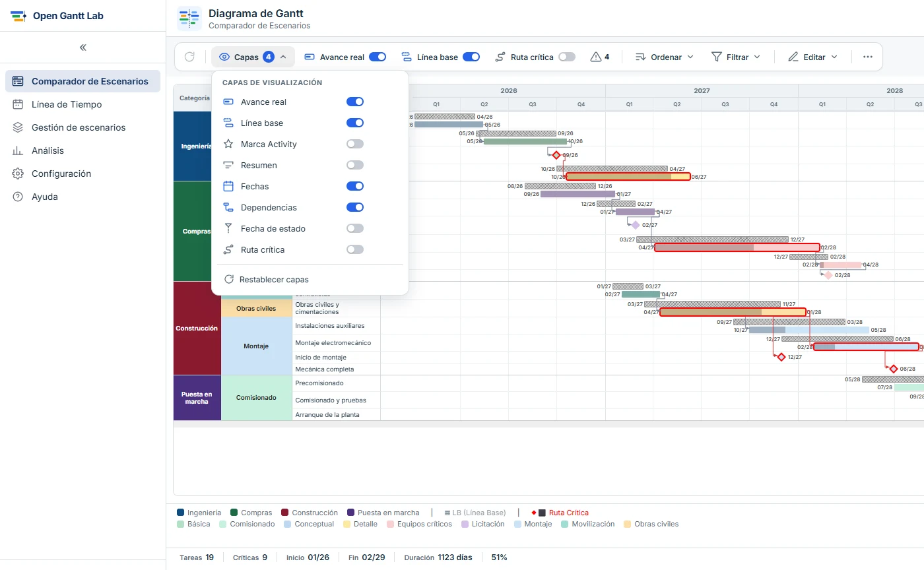Open Comparador de Escenarios in sidebar
This screenshot has height=570, width=924.
click(82, 81)
